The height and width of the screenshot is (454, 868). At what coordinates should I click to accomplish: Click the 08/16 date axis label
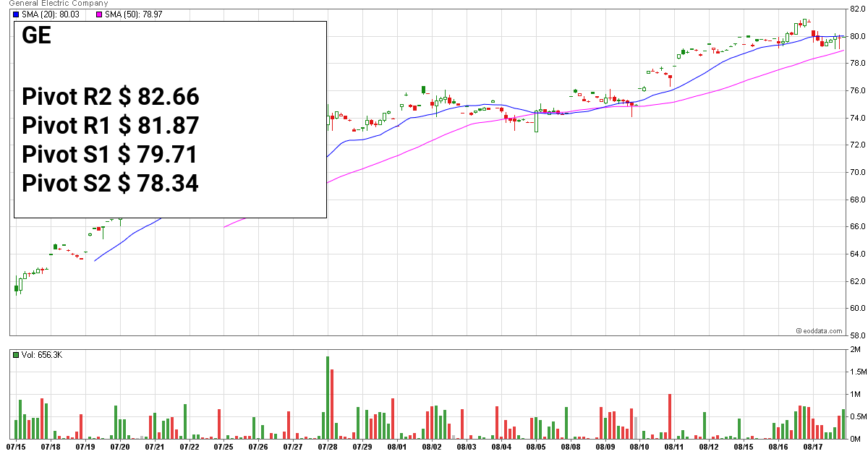pos(778,447)
